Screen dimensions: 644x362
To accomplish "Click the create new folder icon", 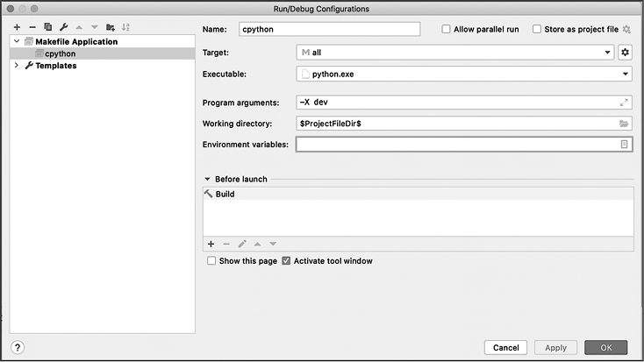I will (x=111, y=27).
